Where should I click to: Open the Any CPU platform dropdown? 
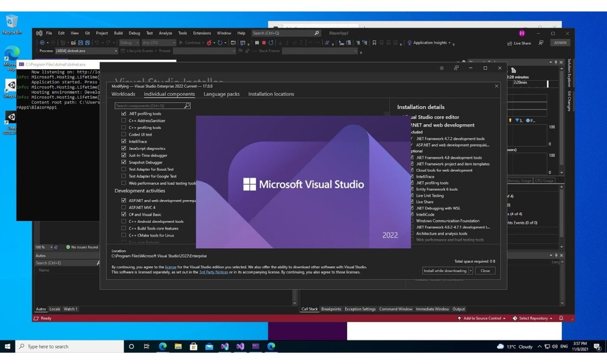click(158, 42)
